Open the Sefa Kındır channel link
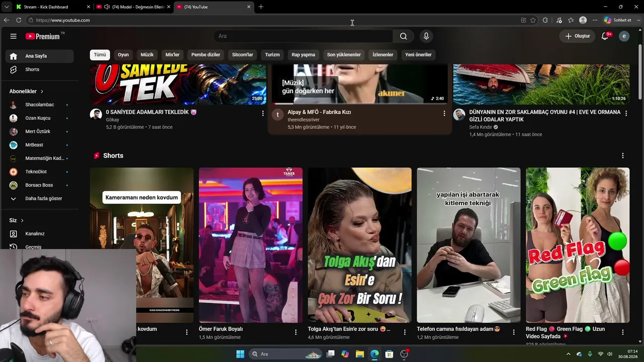 tap(480, 127)
